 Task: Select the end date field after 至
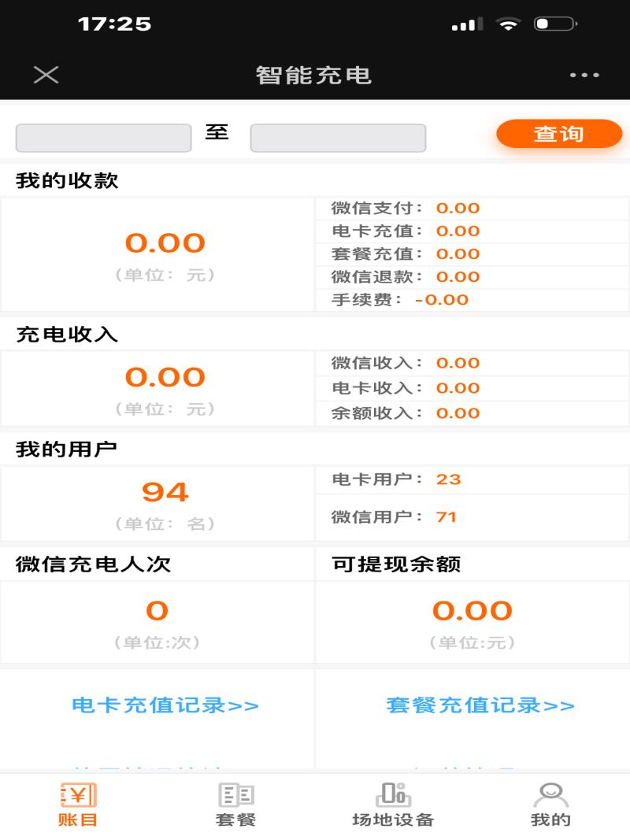coord(338,139)
